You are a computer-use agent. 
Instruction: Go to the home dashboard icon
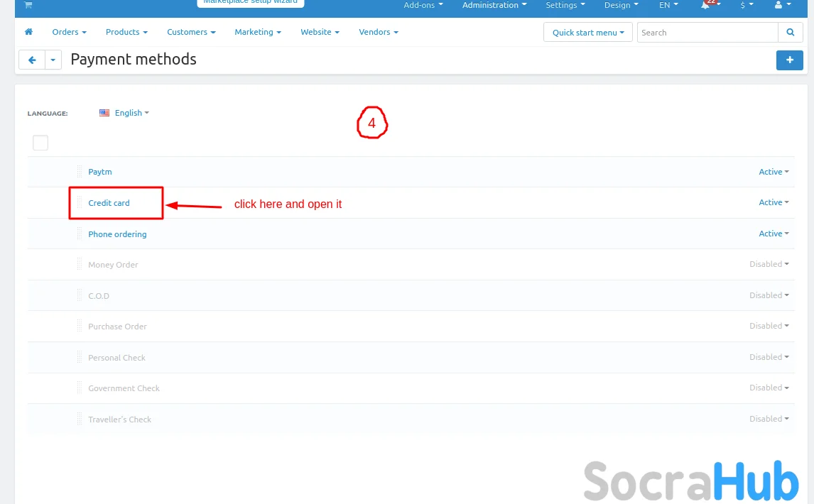(x=28, y=32)
